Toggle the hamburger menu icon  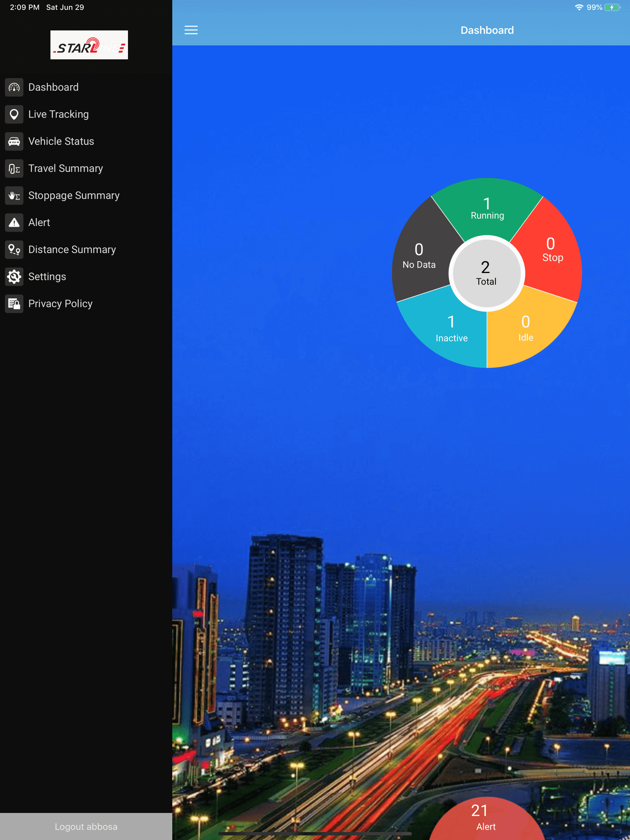[191, 30]
